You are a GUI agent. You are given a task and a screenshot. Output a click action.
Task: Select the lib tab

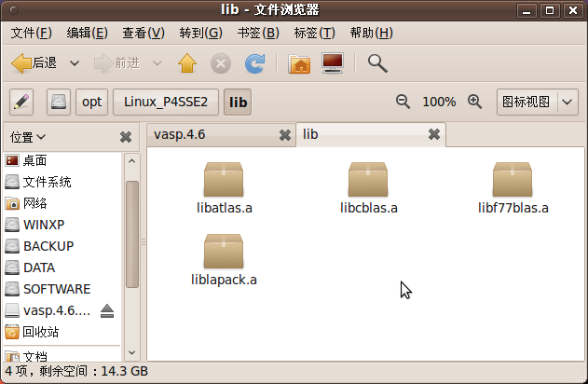(x=371, y=134)
